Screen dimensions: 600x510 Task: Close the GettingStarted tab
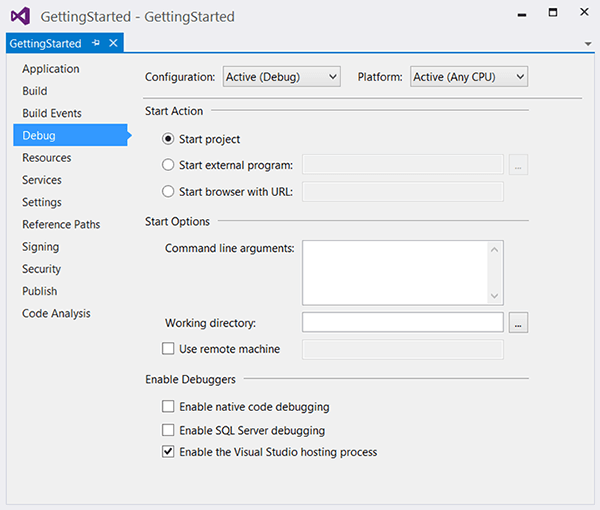113,43
